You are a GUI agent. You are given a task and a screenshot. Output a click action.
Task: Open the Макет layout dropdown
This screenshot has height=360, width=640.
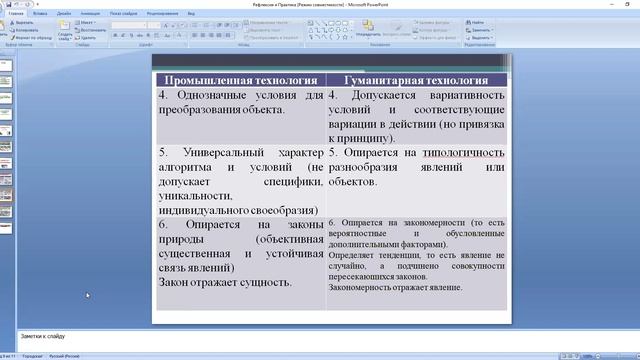(x=85, y=22)
